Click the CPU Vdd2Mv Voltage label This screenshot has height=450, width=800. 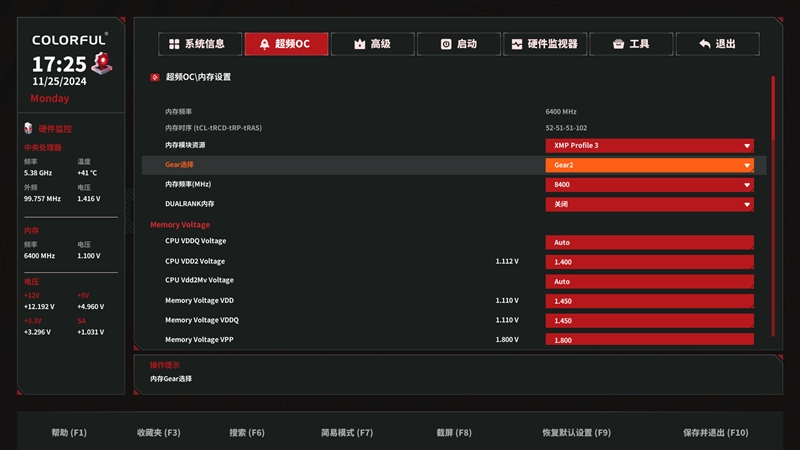click(199, 280)
